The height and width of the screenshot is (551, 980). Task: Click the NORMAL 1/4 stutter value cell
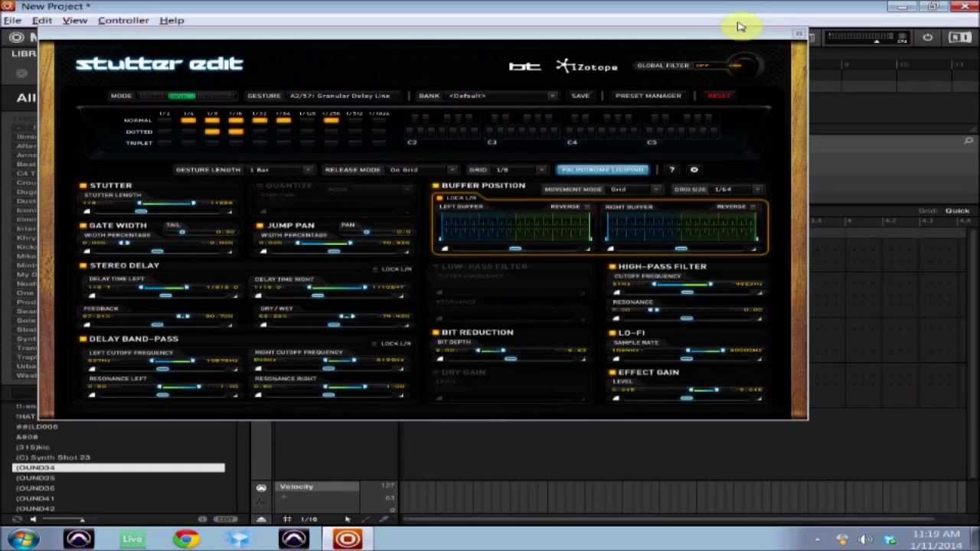pos(188,120)
